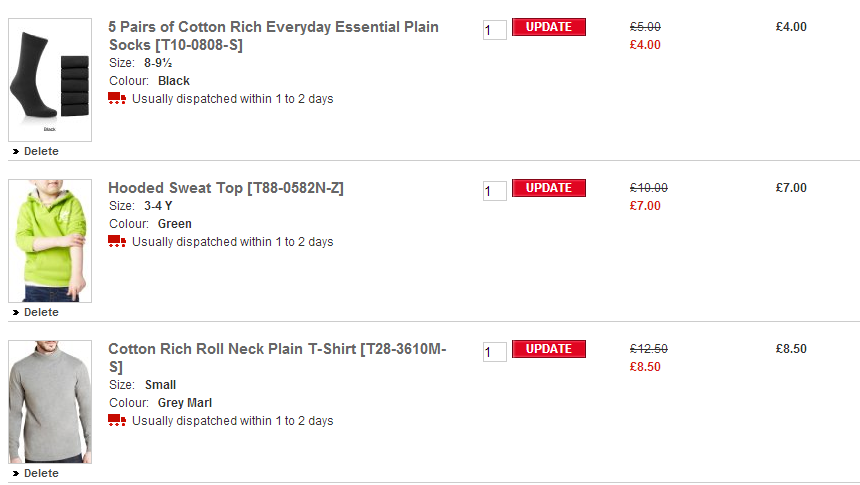
Task: Delete the black socks from basket
Action: point(41,152)
